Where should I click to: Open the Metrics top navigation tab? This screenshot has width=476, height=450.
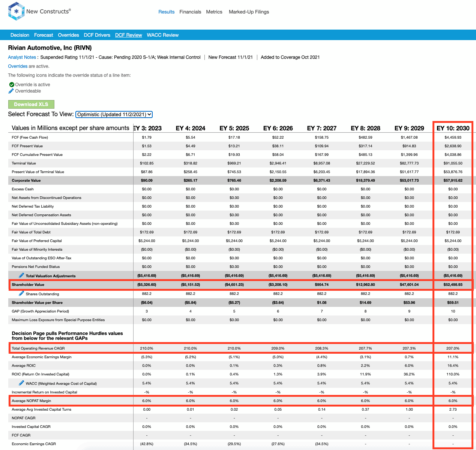[x=214, y=12]
